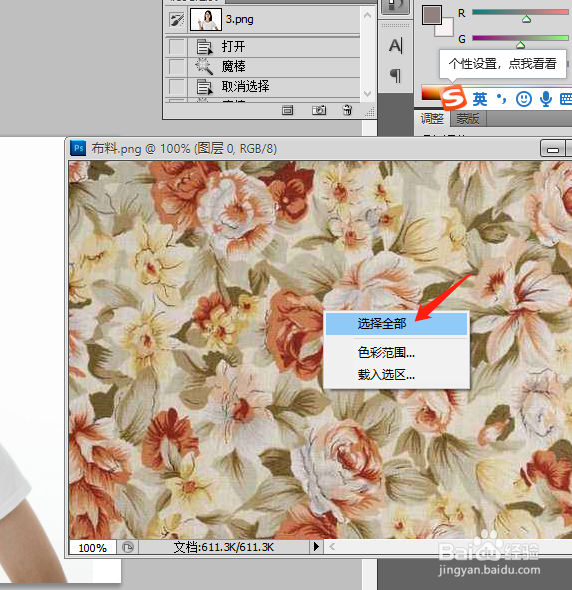Click the 文档:611.3K/611.3K status text
This screenshot has width=572, height=590.
coord(224,547)
